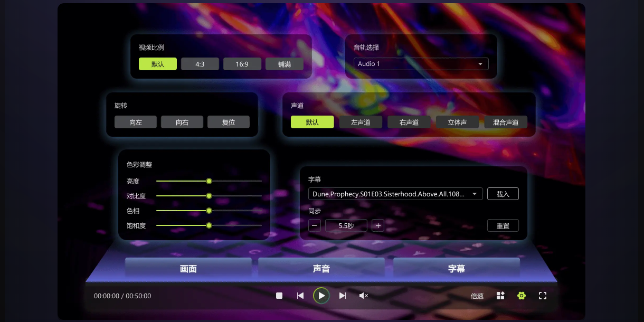
Task: Switch to the 字幕 tab
Action: point(457,269)
